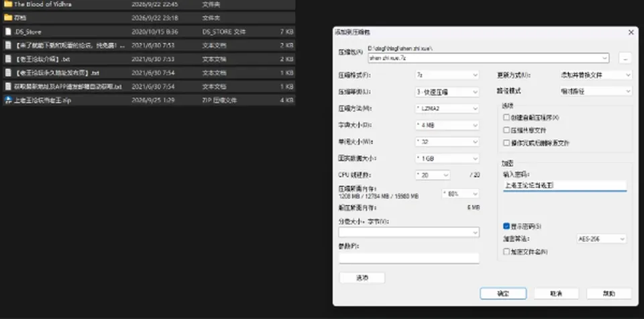This screenshot has width=644, height=319.
Task: Click the date 2026/9/25 1:29
Action: point(153,100)
